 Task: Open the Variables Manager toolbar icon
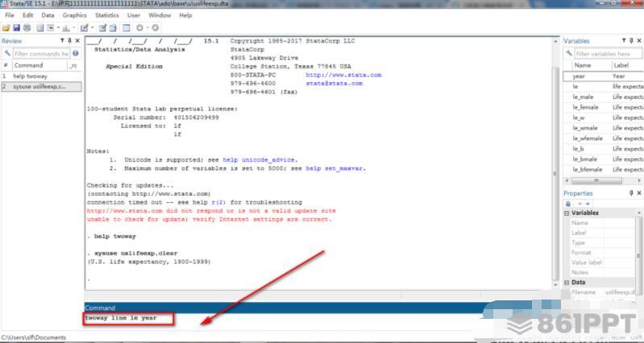(126, 28)
